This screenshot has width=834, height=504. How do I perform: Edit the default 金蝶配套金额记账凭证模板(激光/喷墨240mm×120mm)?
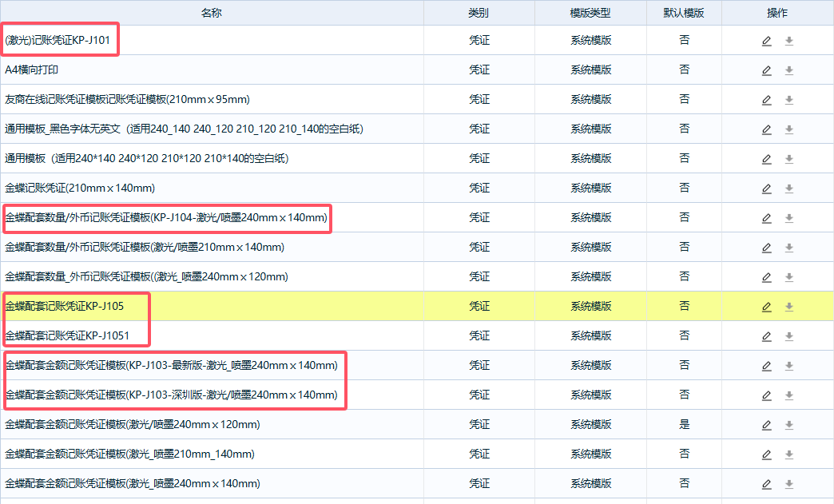767,425
